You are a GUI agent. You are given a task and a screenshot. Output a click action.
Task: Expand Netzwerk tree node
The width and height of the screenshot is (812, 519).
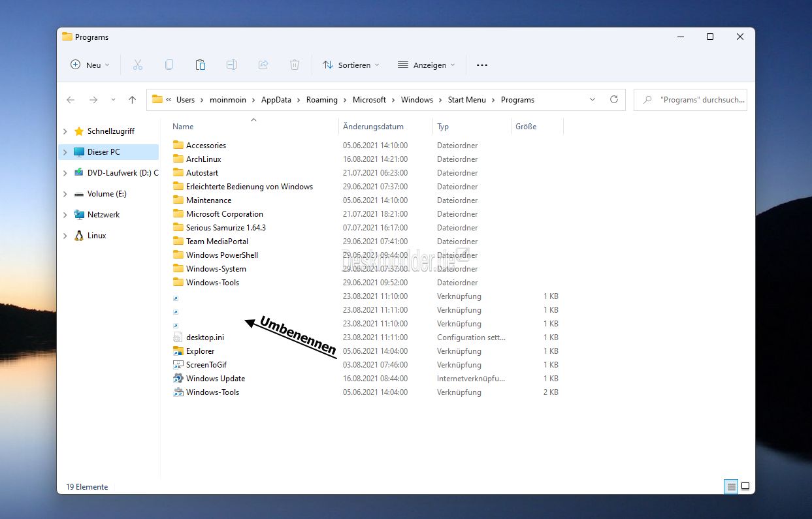point(65,215)
